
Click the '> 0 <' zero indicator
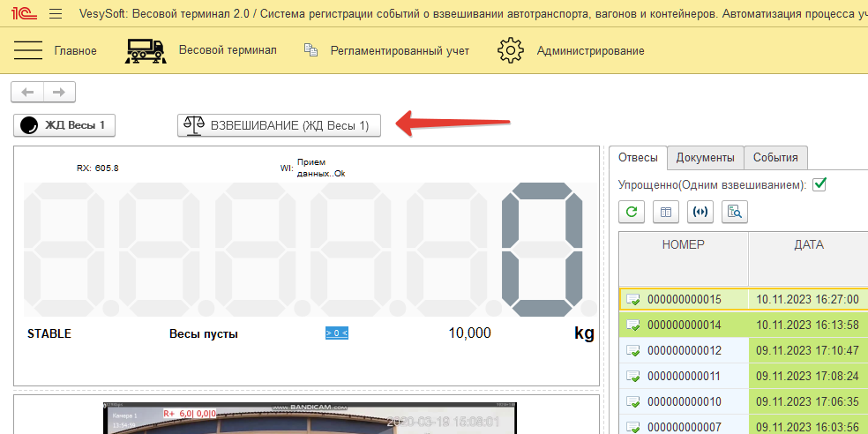click(x=336, y=333)
